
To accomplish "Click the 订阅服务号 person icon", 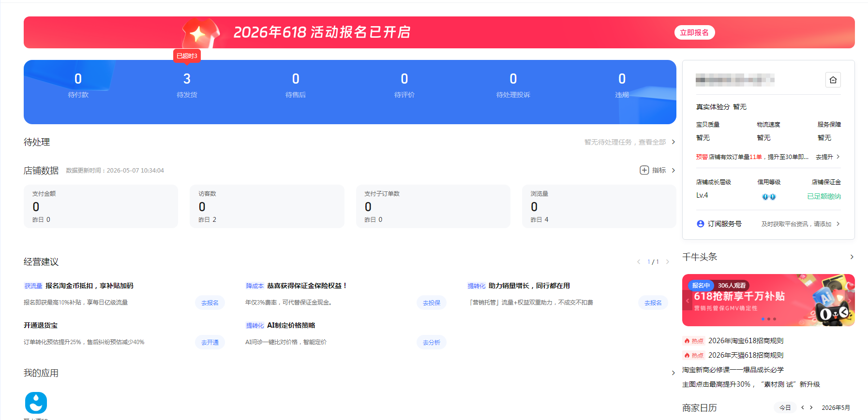I will [x=700, y=224].
